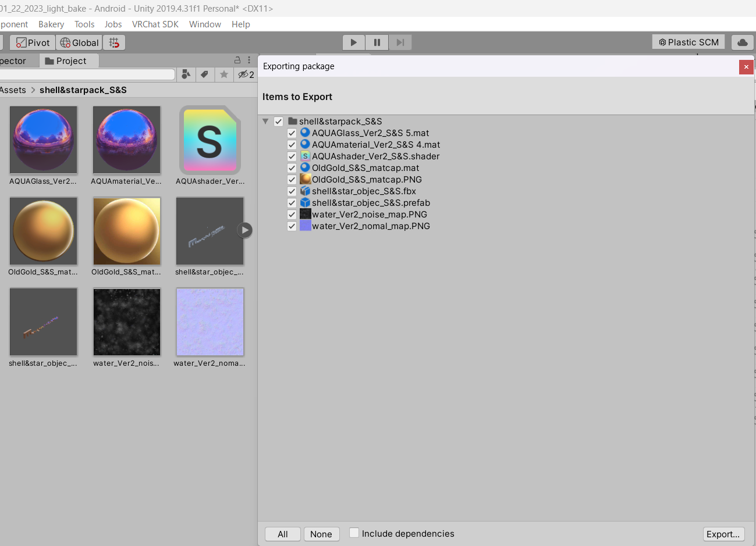Enable Include dependencies checkbox

[x=354, y=533]
